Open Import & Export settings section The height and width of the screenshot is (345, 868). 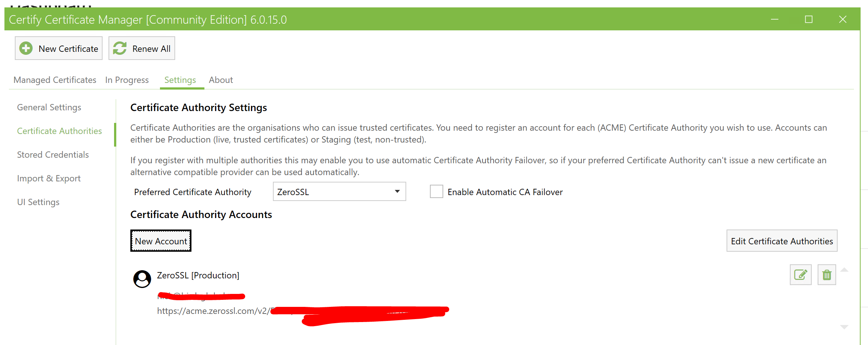coord(49,178)
